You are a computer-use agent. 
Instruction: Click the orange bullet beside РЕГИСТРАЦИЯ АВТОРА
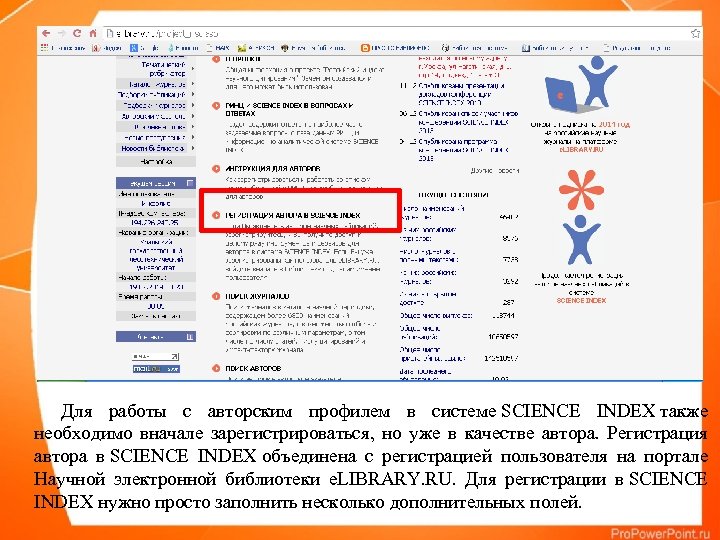click(216, 215)
